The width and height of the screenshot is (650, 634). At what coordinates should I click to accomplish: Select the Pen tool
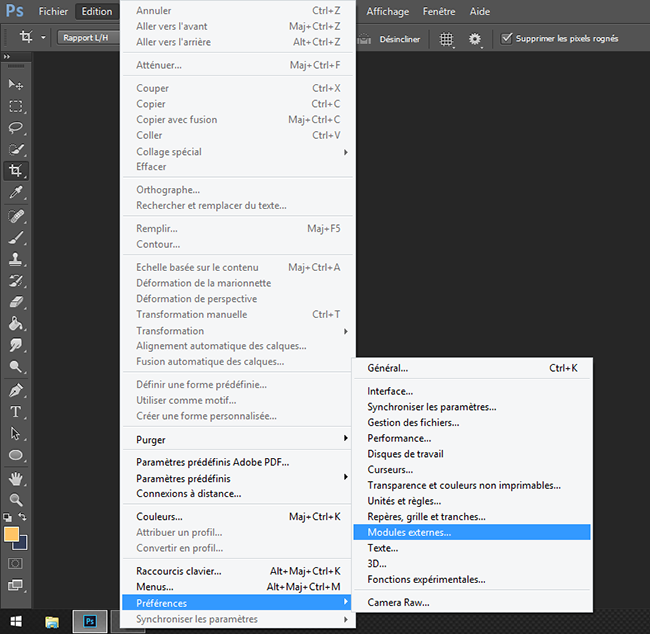16,390
